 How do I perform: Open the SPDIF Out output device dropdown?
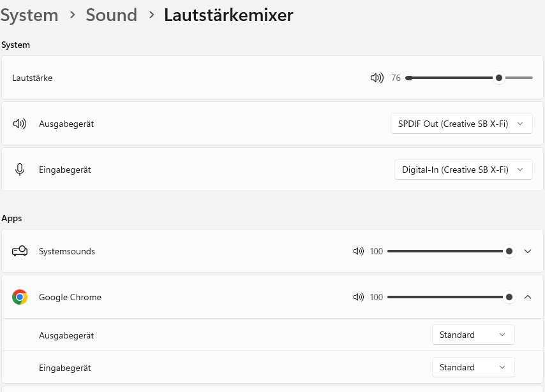click(461, 124)
